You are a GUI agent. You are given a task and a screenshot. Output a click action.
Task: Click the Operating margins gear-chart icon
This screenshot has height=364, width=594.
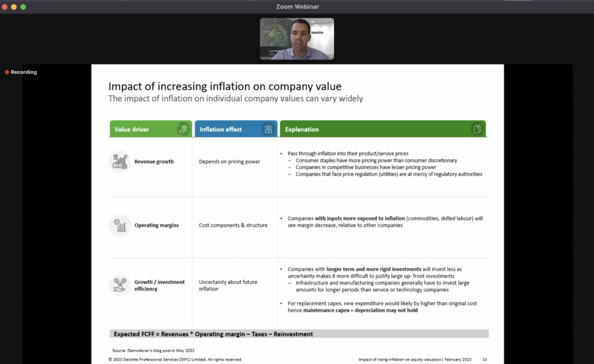click(119, 225)
